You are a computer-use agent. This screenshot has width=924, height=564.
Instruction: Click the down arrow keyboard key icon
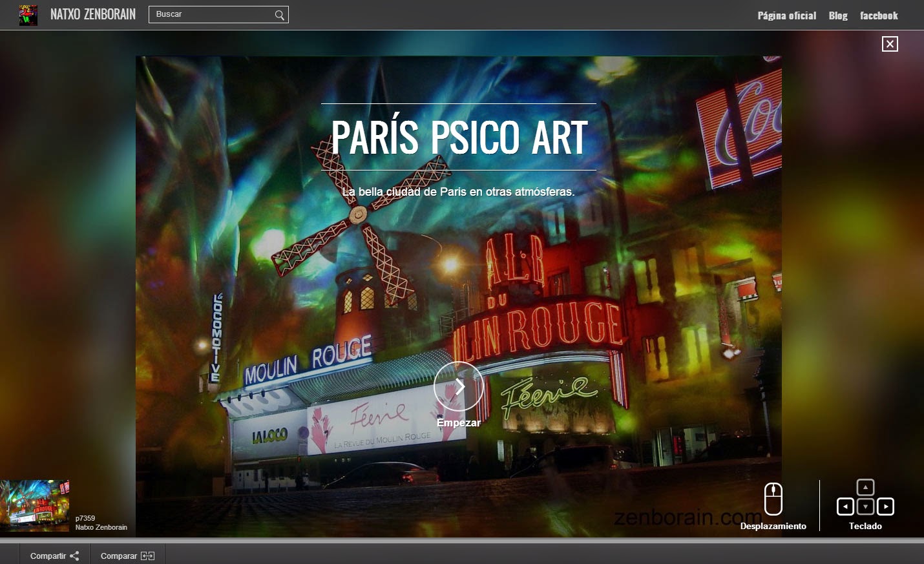pyautogui.click(x=865, y=507)
